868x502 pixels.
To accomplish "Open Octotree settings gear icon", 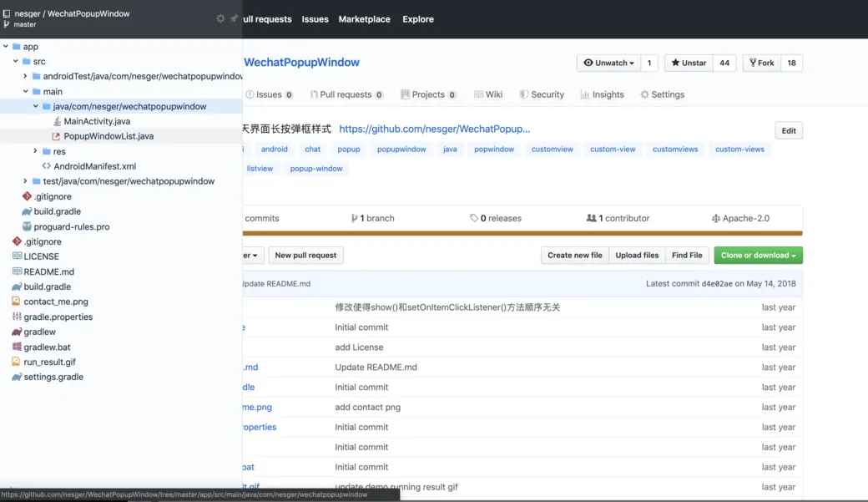I will [220, 19].
